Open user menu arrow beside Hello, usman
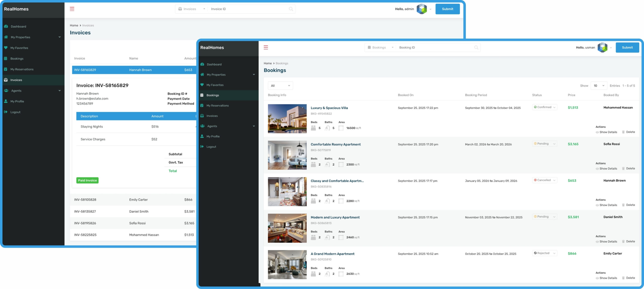 611,48
